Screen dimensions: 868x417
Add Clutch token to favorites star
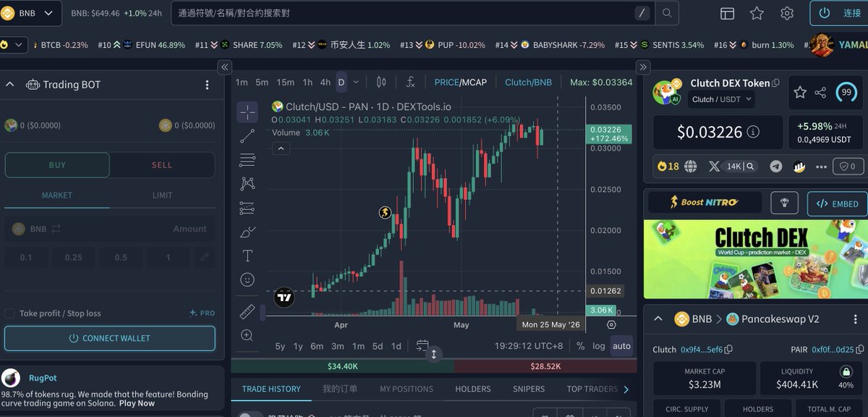click(800, 92)
